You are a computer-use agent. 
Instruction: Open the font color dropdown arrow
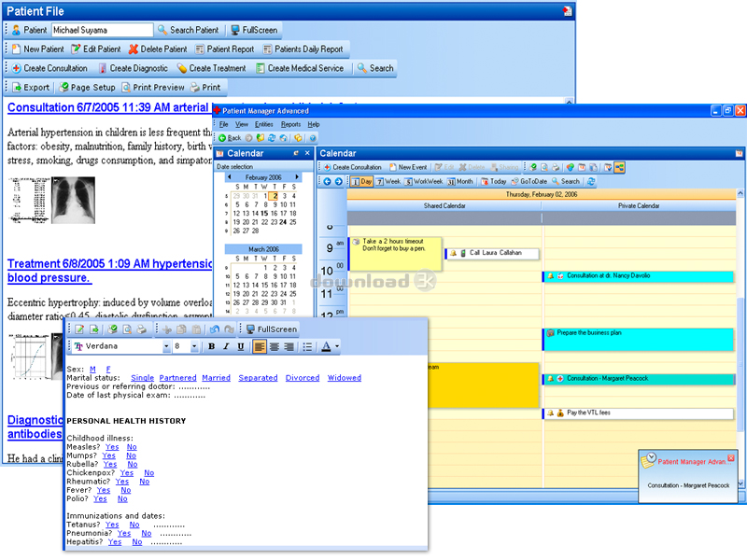tap(337, 346)
